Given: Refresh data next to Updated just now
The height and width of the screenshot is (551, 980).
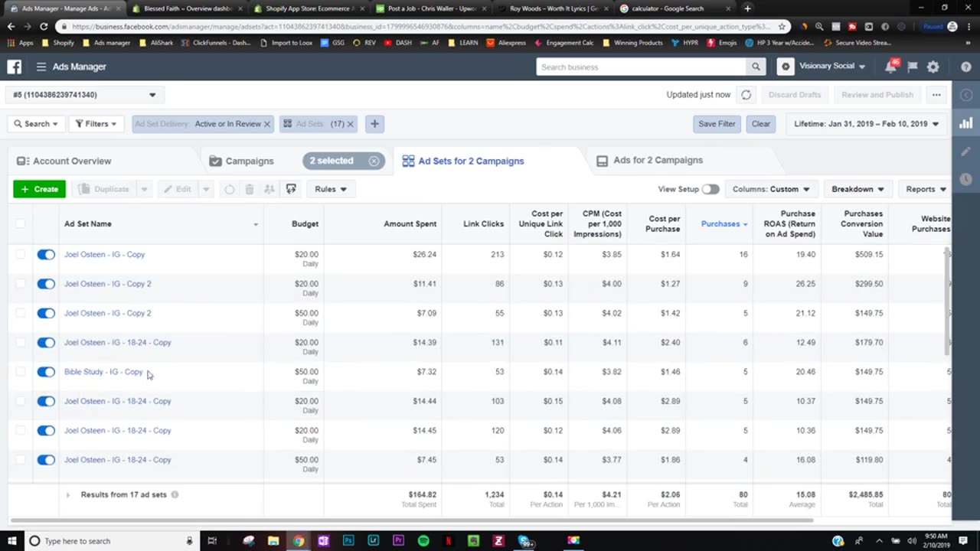Looking at the screenshot, I should [746, 95].
